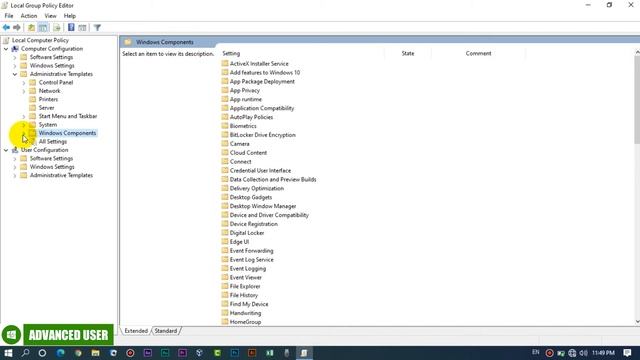Open the Action menu
This screenshot has width=640, height=360.
point(29,16)
